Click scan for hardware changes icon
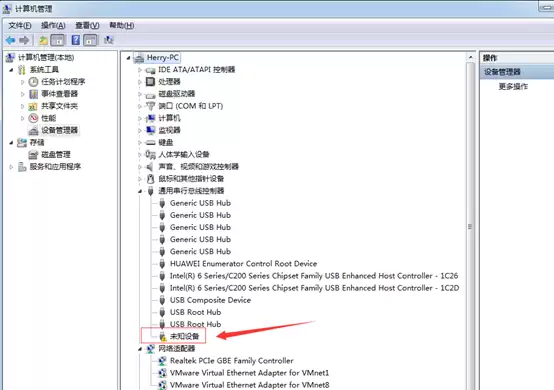Screen dimensions: 554x390 coord(108,40)
